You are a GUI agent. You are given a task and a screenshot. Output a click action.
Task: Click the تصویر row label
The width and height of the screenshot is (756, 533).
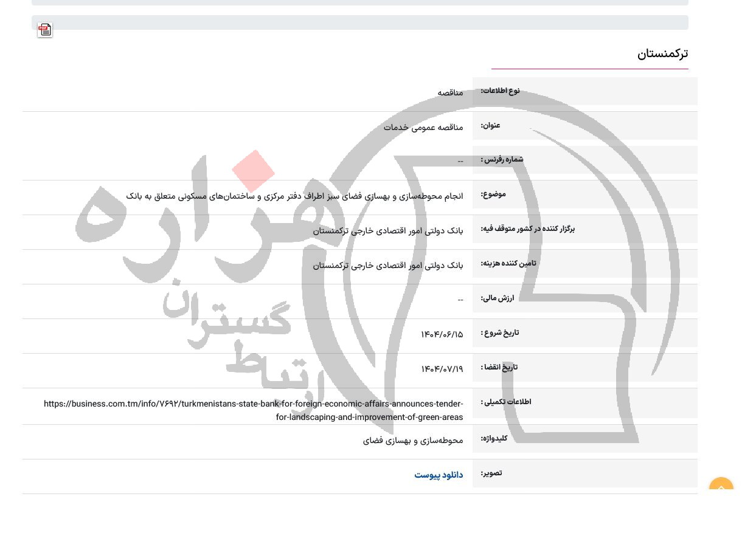click(491, 473)
